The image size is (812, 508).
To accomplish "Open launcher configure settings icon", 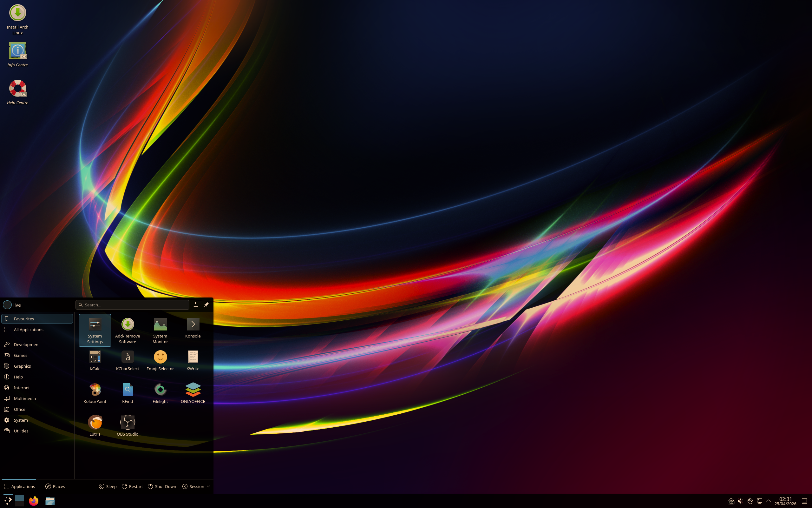I will coord(195,305).
